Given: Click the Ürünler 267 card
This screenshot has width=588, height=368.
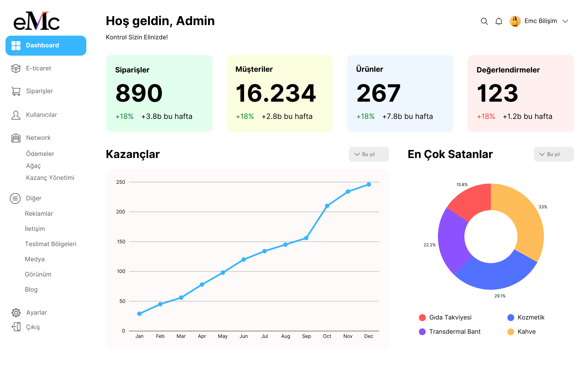Looking at the screenshot, I should coord(400,93).
